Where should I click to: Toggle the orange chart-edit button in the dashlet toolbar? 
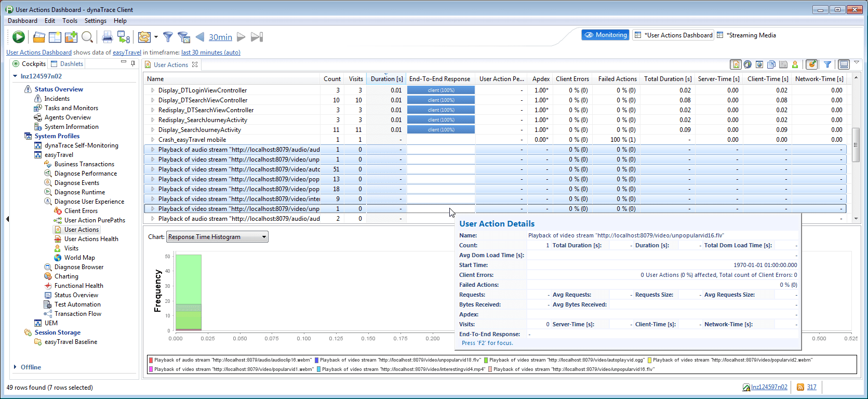click(811, 64)
